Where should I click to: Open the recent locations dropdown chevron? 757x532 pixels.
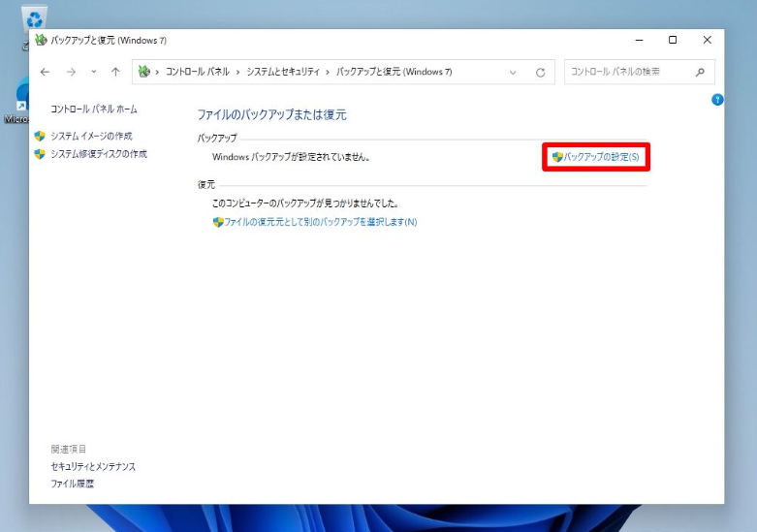point(94,72)
